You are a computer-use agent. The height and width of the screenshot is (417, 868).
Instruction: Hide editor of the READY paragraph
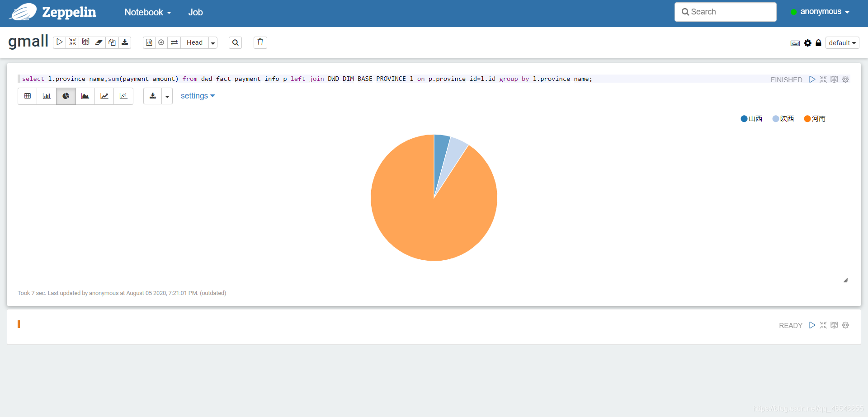click(823, 325)
